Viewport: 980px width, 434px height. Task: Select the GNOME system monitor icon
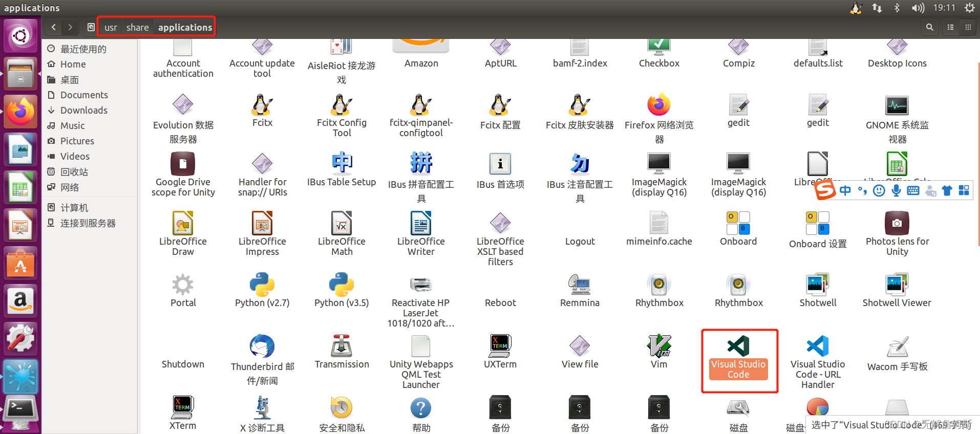[897, 106]
